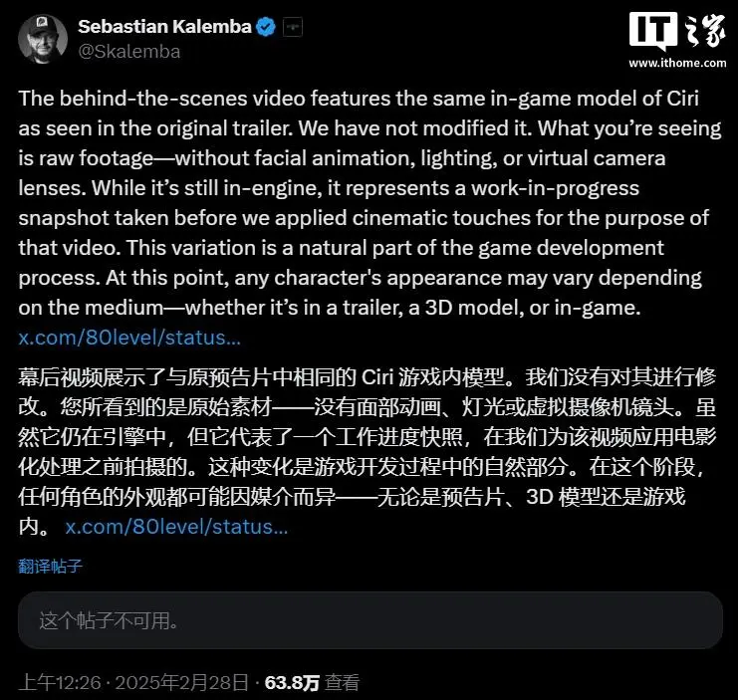Open the affiliation badge beside the verified checkmark
738x700 pixels.
pyautogui.click(x=292, y=27)
